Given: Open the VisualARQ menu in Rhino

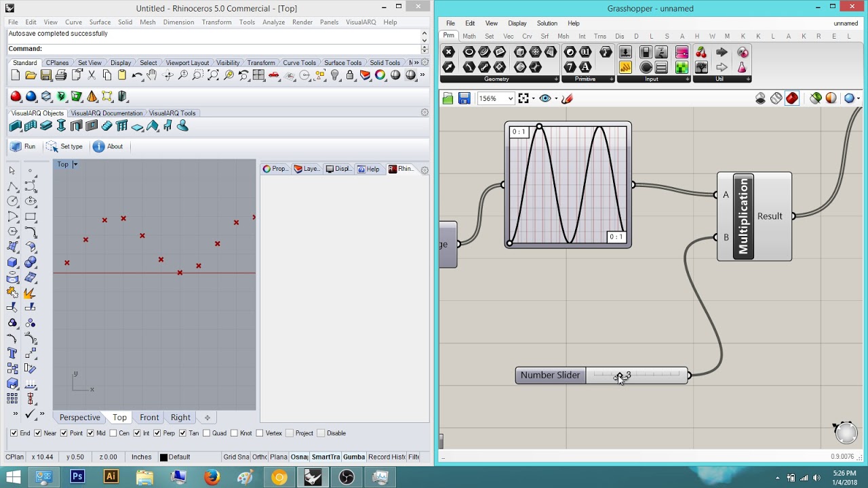Looking at the screenshot, I should tap(361, 22).
